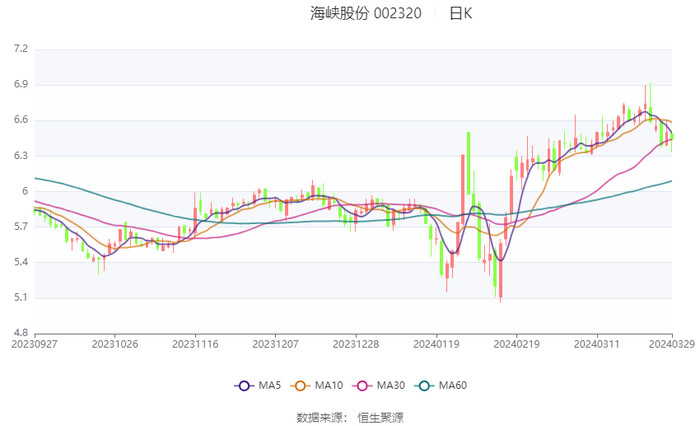Select the 日K label in the title

point(460,14)
